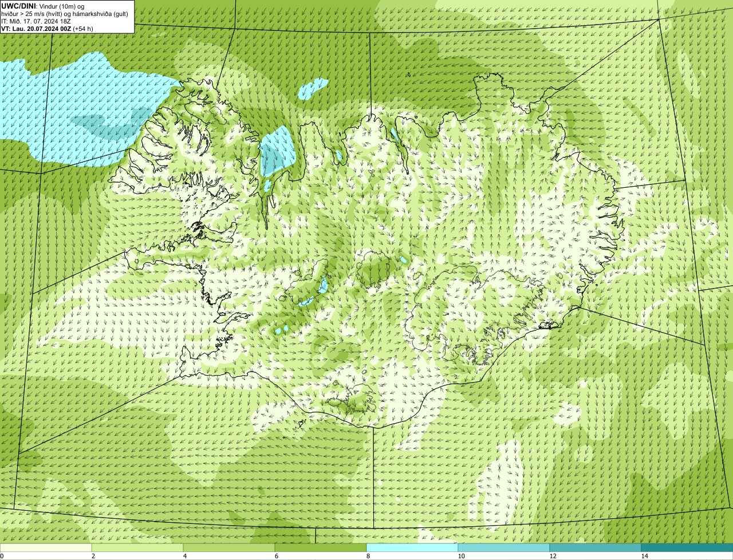The height and width of the screenshot is (560, 733).
Task: Click the 12–14 m/s teal legend swatch
Action: [596, 547]
